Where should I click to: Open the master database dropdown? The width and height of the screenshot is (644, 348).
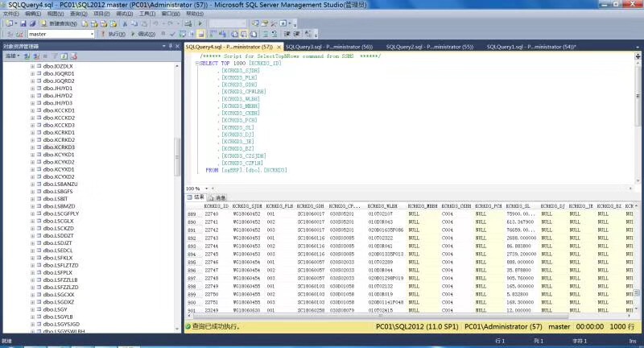click(x=91, y=35)
